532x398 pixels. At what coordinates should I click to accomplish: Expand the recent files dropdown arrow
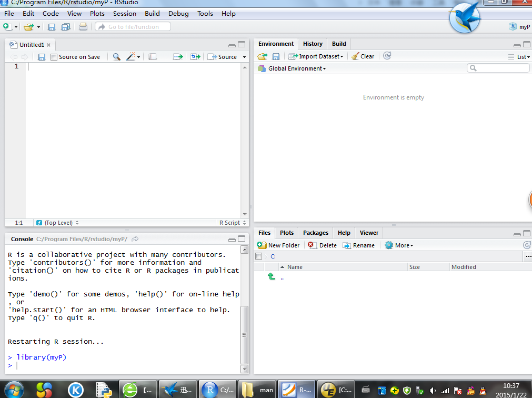pos(38,27)
